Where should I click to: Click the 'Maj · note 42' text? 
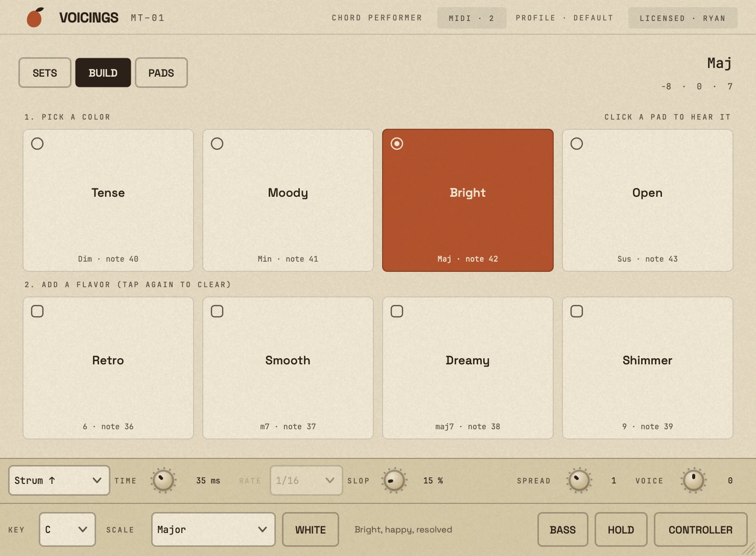point(468,259)
